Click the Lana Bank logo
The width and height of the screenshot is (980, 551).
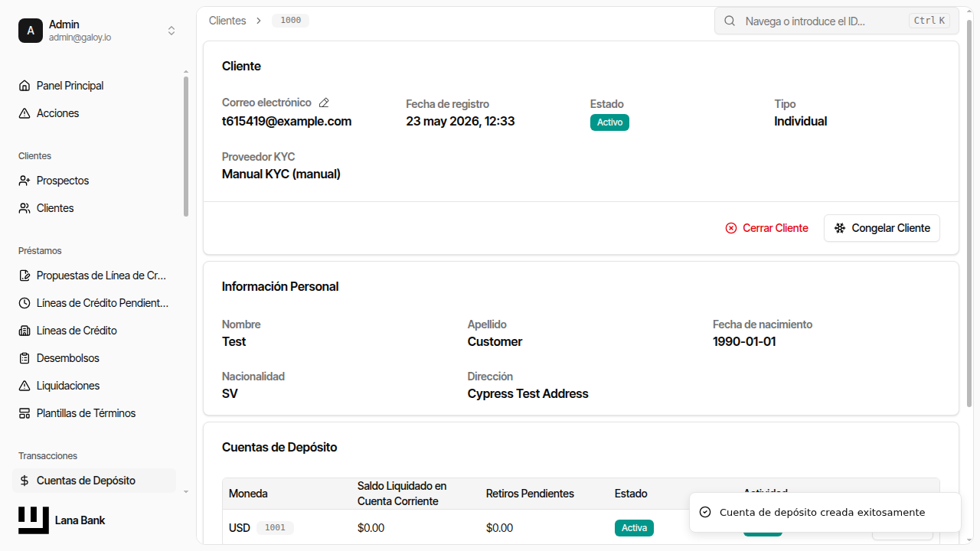point(34,520)
